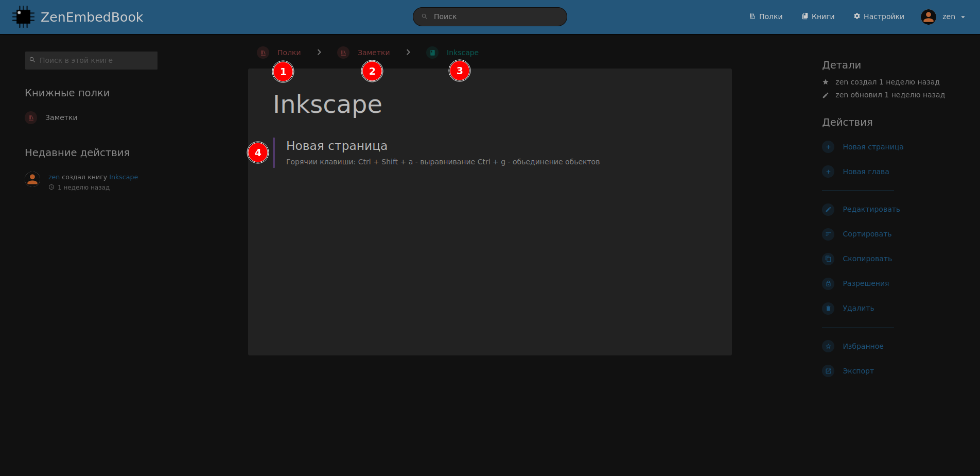Click the 'zen обновил 1 неделю назад' text

click(x=890, y=95)
